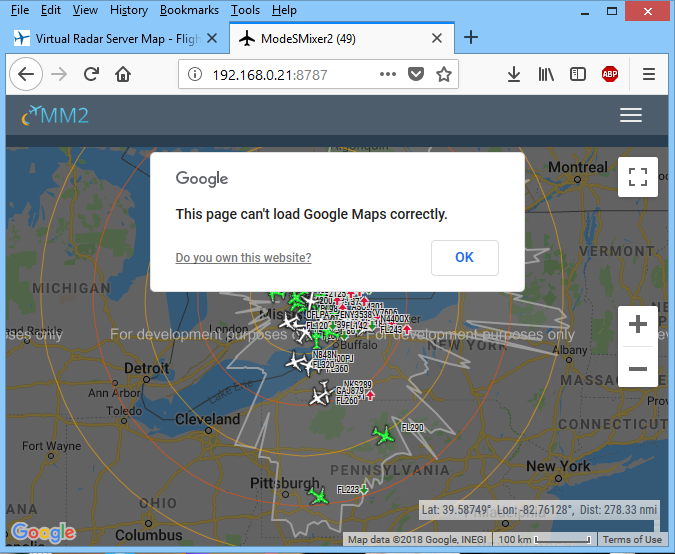Image resolution: width=675 pixels, height=554 pixels.
Task: Click the MM2 logo
Action: (x=56, y=115)
